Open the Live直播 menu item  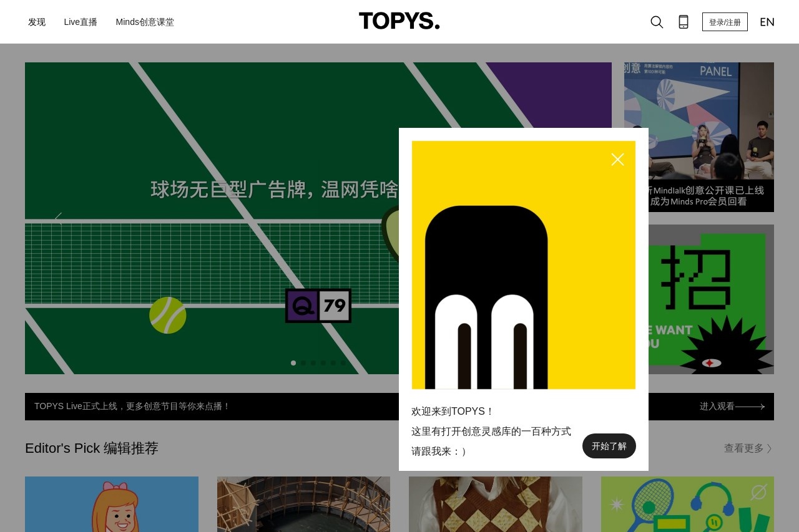click(81, 22)
